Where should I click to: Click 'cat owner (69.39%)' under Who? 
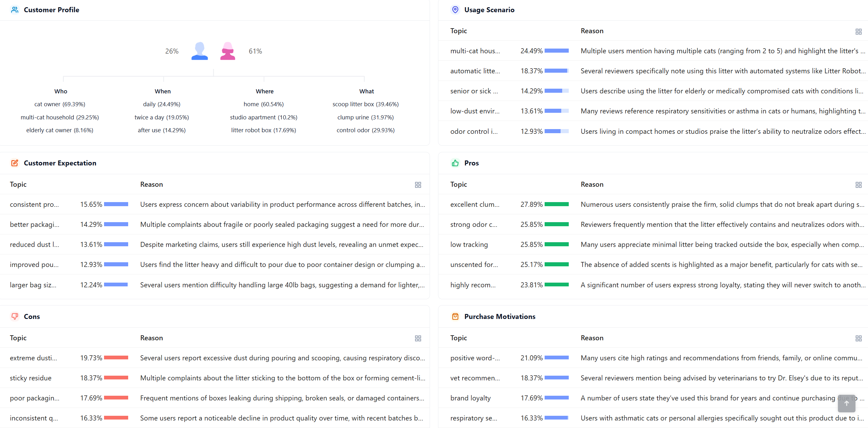point(60,104)
